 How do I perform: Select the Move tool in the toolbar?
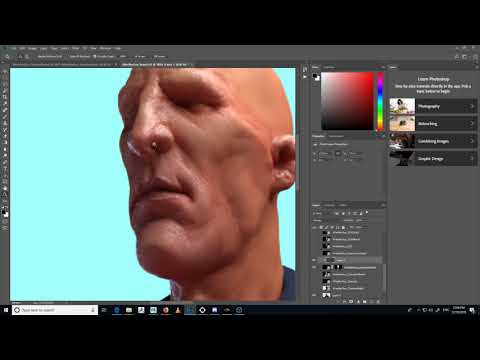(5, 71)
